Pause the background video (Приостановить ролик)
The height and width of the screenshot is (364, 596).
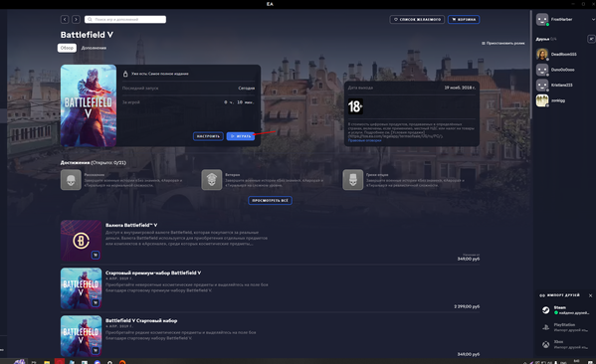(x=503, y=44)
